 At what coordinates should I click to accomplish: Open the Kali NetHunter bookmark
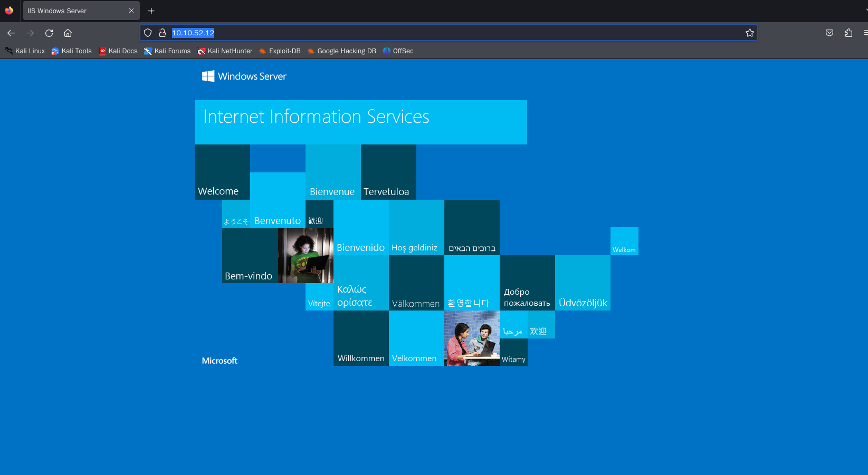point(225,51)
